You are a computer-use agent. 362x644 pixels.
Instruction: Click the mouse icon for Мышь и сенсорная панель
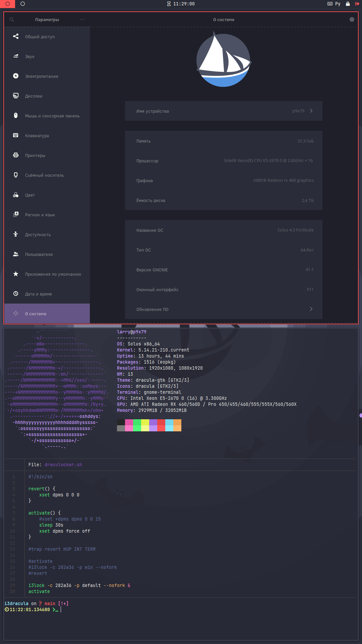(x=16, y=115)
